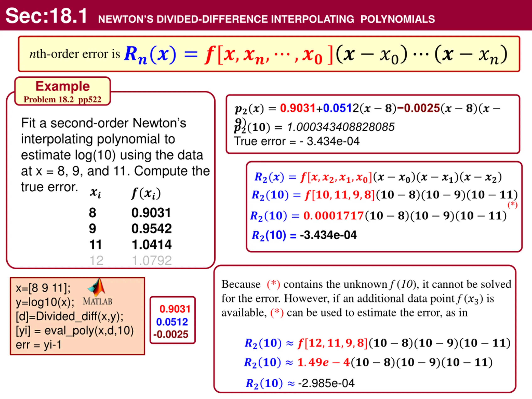This screenshot has height=399, width=532.
Task: Click the 'Example' label
Action: [x=63, y=86]
